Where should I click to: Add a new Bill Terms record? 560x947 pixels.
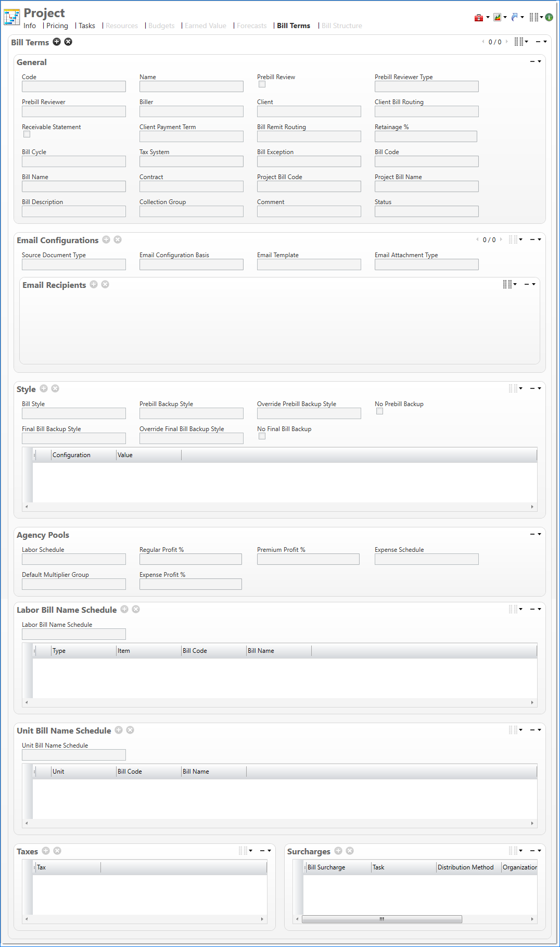pos(57,42)
